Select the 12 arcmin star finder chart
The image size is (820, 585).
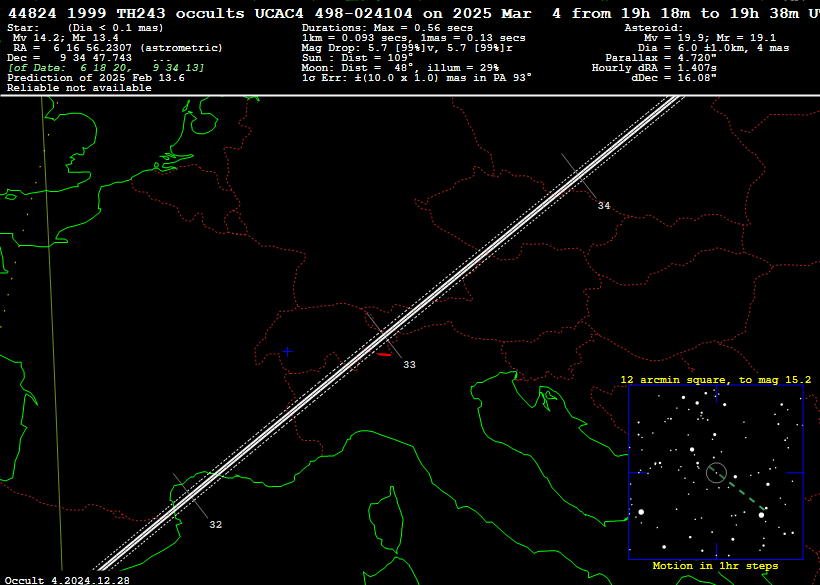pyautogui.click(x=716, y=473)
